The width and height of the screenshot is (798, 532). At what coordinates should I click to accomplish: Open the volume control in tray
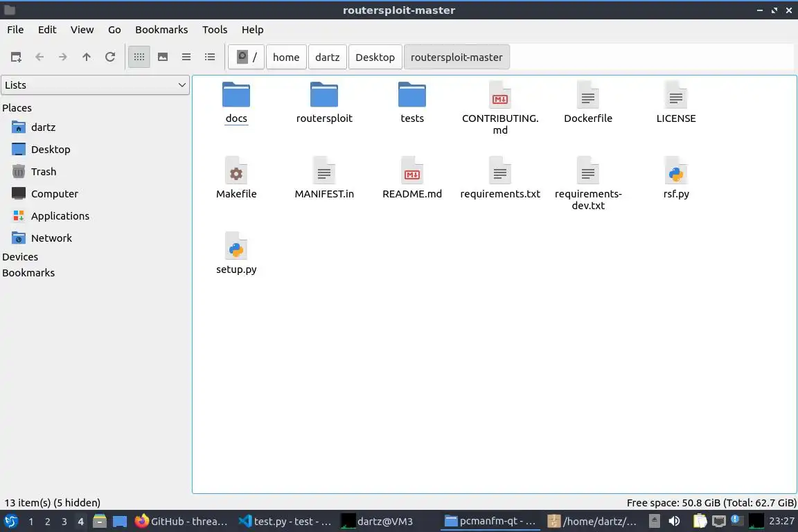674,522
